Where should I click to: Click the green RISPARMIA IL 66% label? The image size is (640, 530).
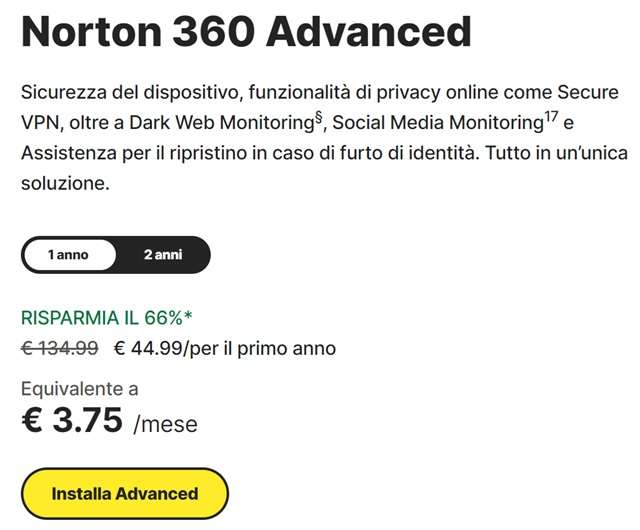point(101,319)
